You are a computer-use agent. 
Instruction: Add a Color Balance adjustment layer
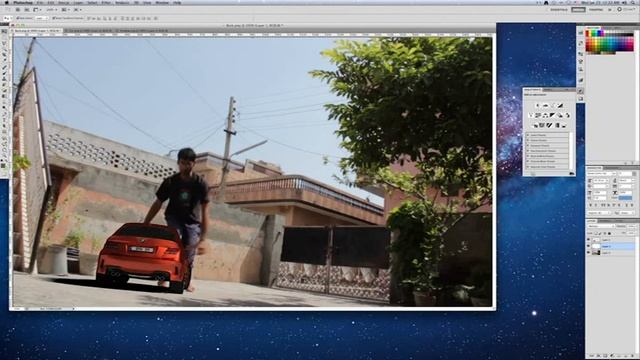coord(545,115)
